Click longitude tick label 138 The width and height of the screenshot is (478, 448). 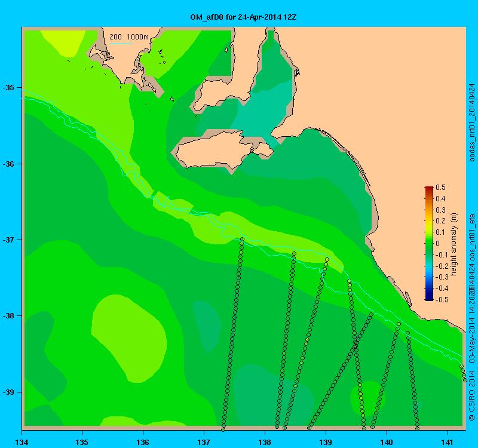265,442
